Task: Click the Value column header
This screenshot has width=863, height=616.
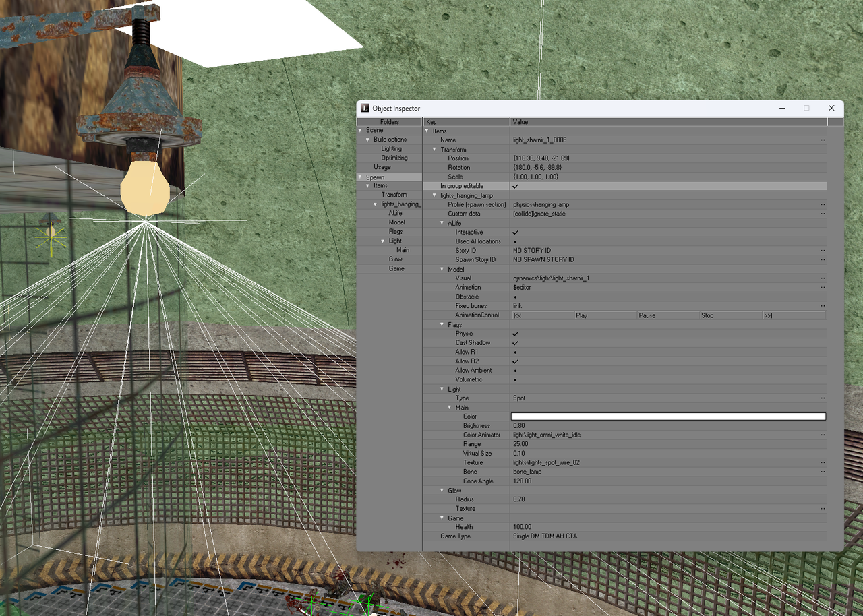Action: click(668, 122)
